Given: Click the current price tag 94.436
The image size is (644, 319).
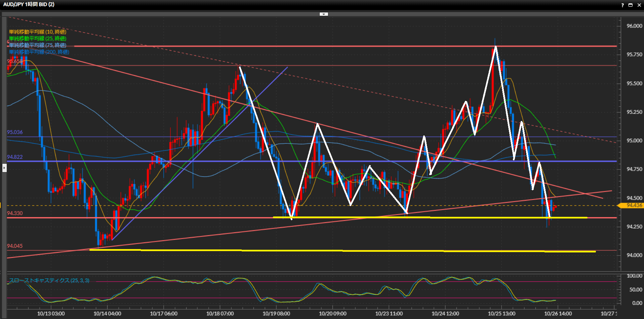Looking at the screenshot, I should coord(634,205).
